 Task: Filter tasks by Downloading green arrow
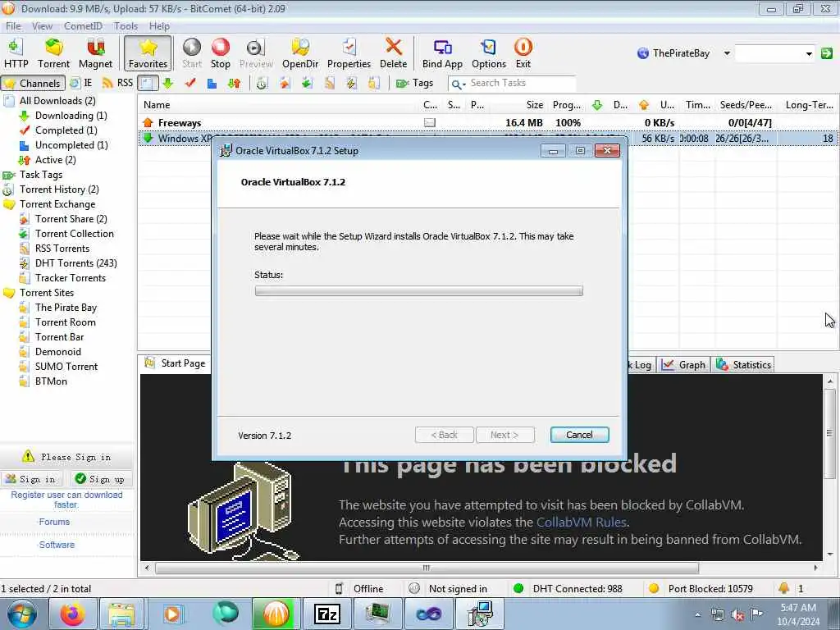tap(167, 83)
